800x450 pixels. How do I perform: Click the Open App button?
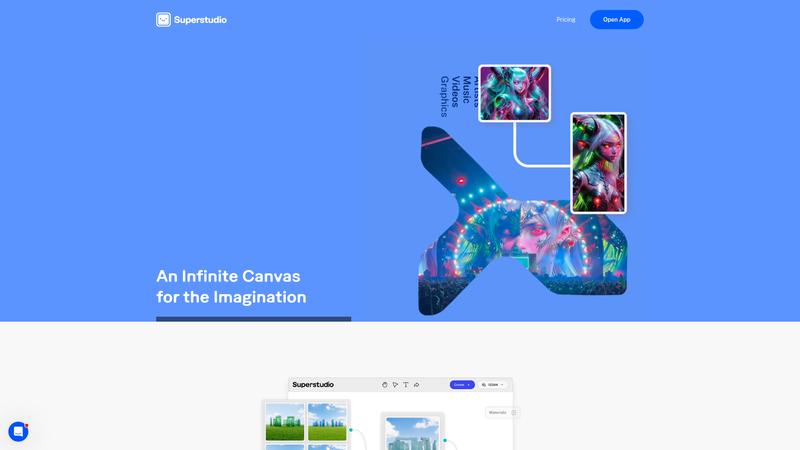[616, 20]
